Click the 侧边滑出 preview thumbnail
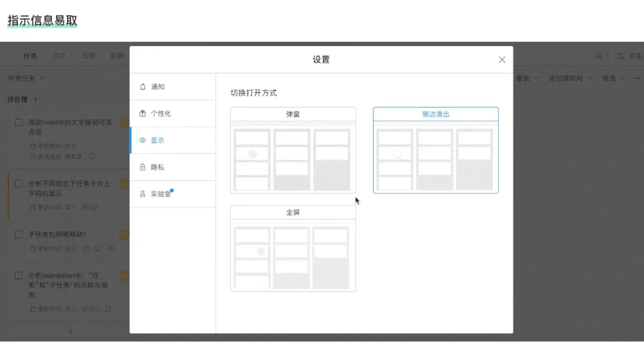 (x=436, y=157)
